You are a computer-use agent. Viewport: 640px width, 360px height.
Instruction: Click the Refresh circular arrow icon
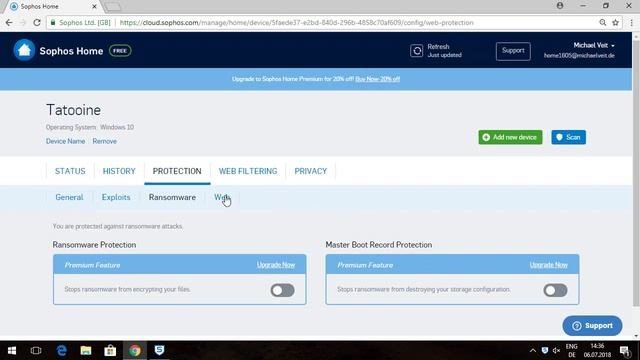[416, 51]
